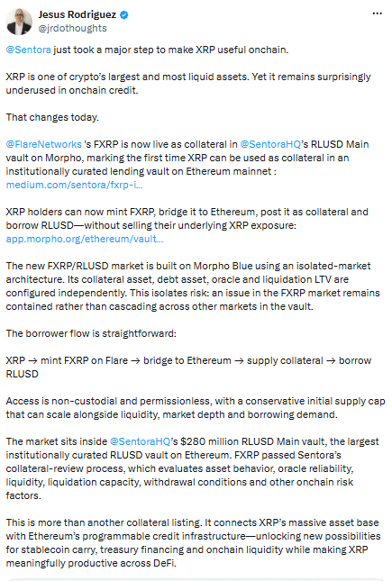Image resolution: width=392 pixels, height=581 pixels.
Task: Open the Jesus Rodriguez display name
Action: point(77,14)
